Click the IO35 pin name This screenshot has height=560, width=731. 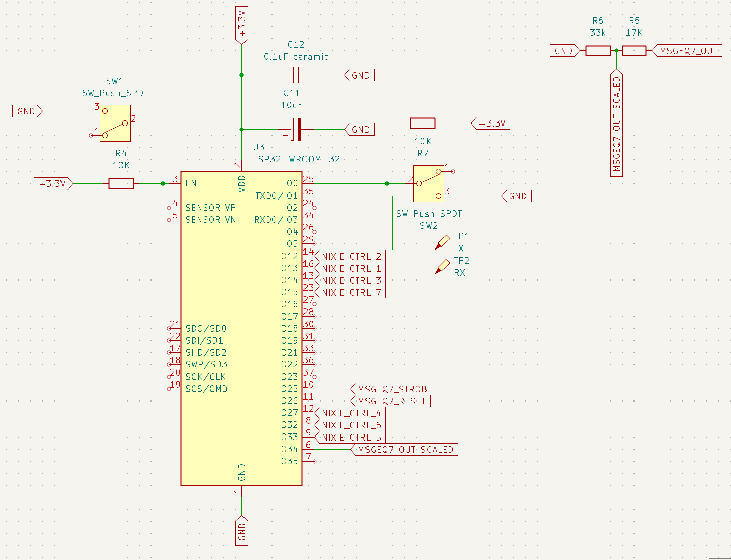coord(288,461)
